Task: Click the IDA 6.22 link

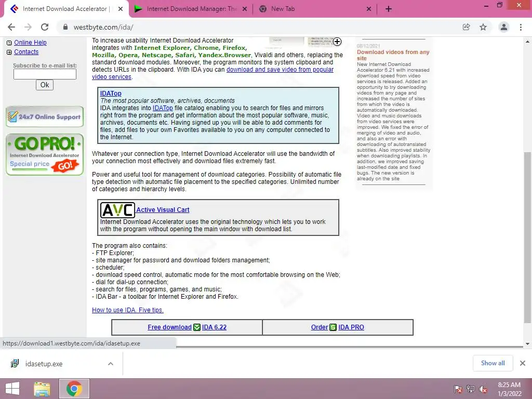Action: point(214,327)
